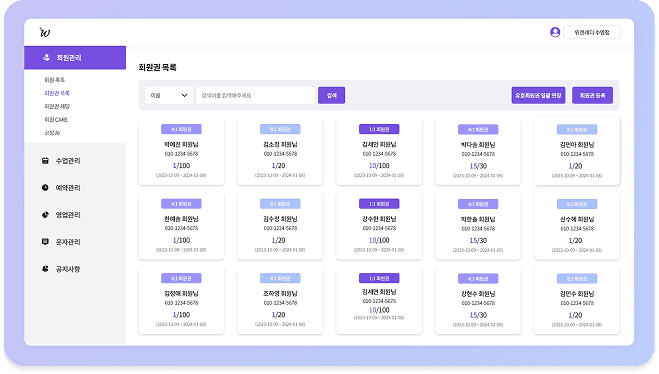
Task: Click the 공지사항 megaphone icon
Action: click(x=45, y=269)
